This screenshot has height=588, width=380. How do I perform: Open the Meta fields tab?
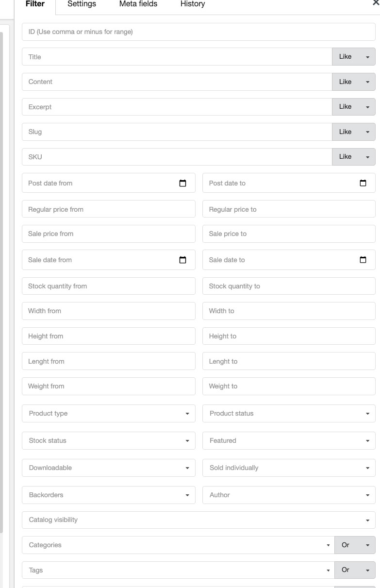click(137, 4)
